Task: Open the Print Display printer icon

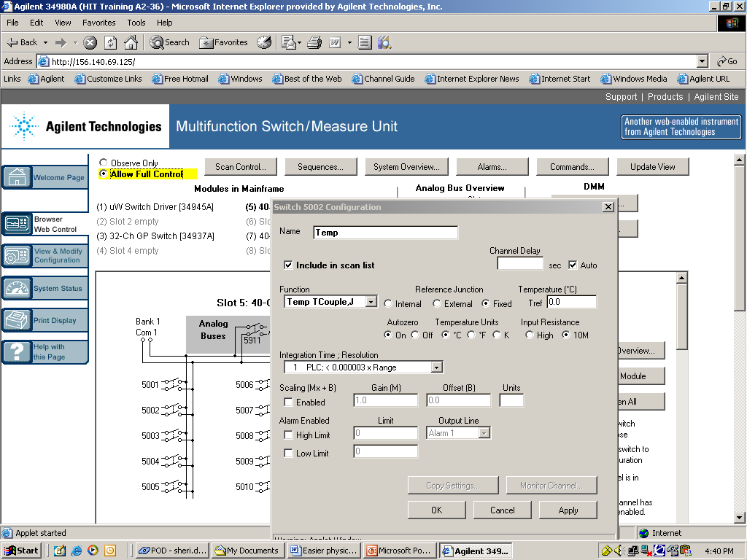Action: point(18,320)
